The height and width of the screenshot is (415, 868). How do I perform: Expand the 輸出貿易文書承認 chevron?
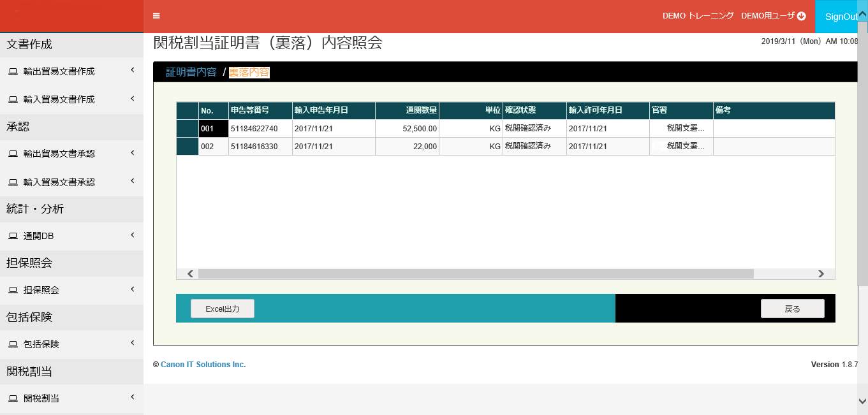tap(132, 152)
